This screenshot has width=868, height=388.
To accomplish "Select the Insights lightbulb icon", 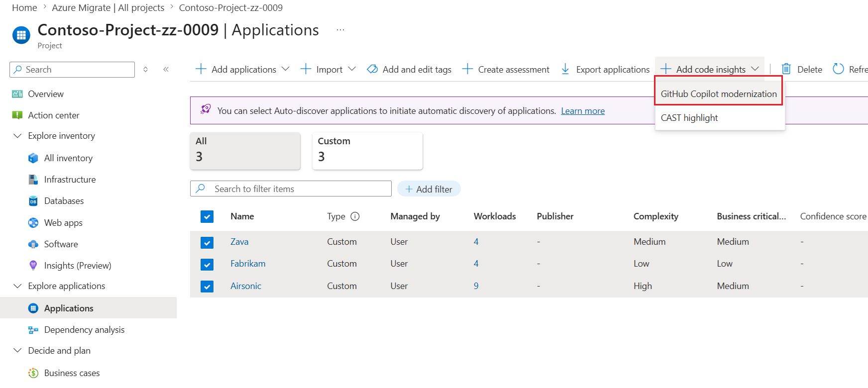I will click(x=33, y=266).
